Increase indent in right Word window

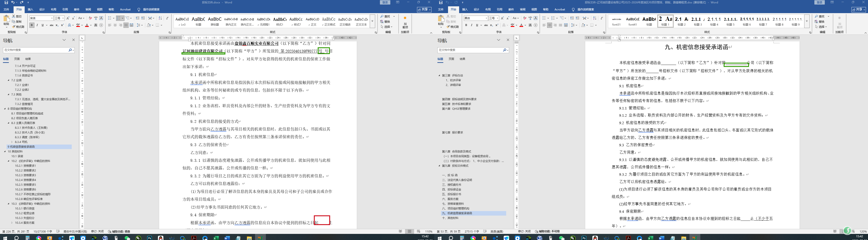577,18
